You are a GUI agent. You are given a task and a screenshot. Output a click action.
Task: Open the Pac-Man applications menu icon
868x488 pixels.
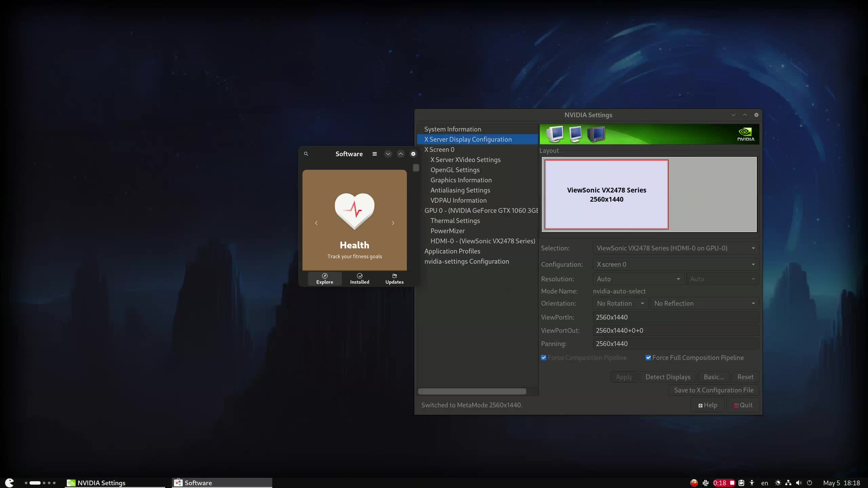pyautogui.click(x=9, y=483)
